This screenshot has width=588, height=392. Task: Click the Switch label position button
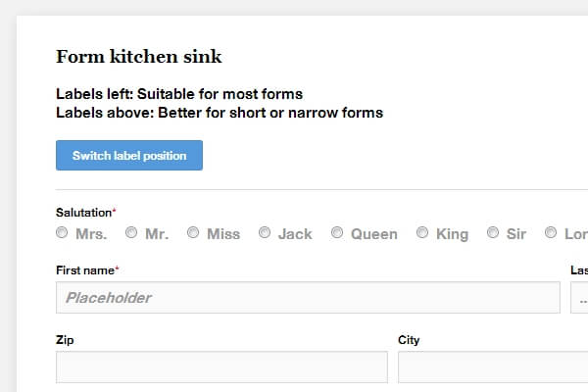click(129, 156)
